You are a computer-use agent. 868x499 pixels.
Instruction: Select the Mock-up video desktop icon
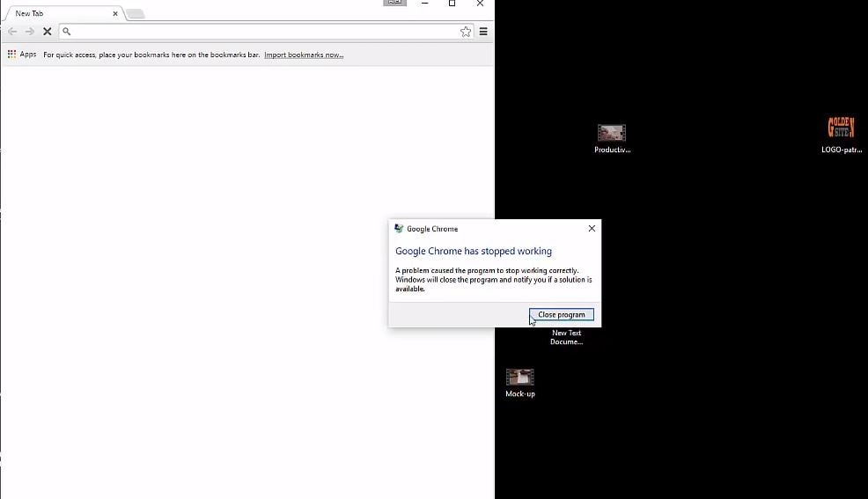click(x=519, y=384)
